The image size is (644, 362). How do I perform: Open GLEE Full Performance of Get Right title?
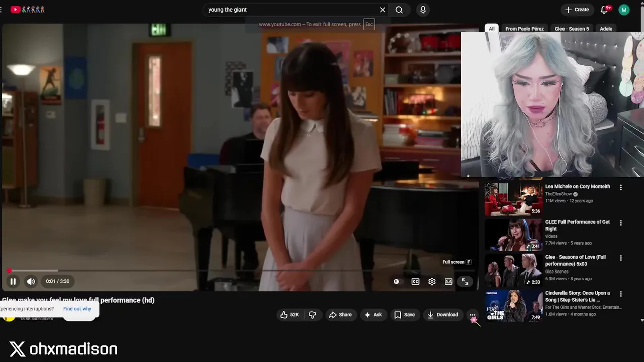coord(578,225)
